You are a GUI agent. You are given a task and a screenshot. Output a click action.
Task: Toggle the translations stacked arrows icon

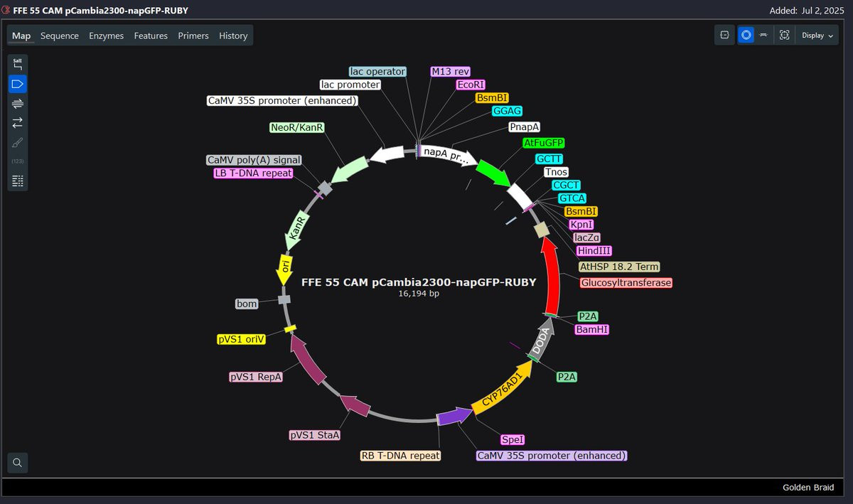(18, 104)
